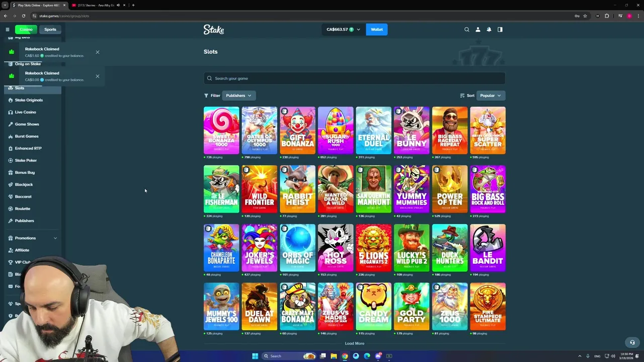Click the Burst Games sidebar icon

(11, 136)
